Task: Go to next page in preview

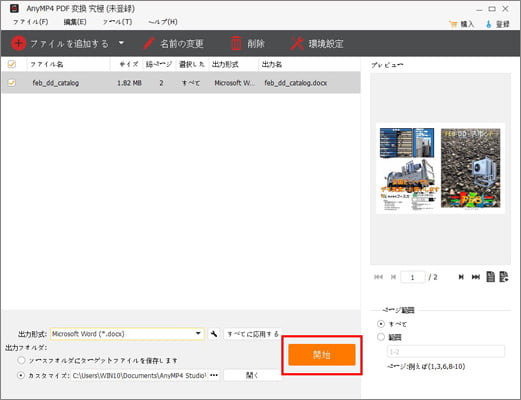Action: pyautogui.click(x=461, y=277)
